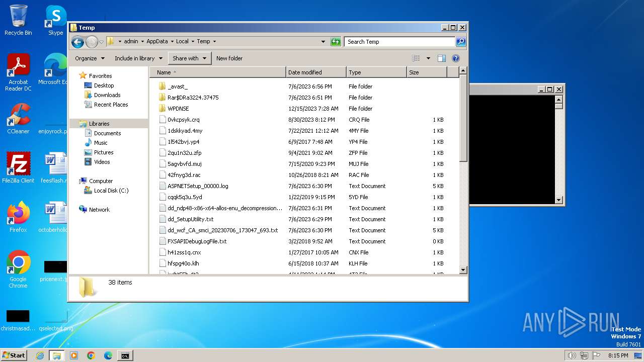Select Recent Places in navigation pane

[x=111, y=105]
